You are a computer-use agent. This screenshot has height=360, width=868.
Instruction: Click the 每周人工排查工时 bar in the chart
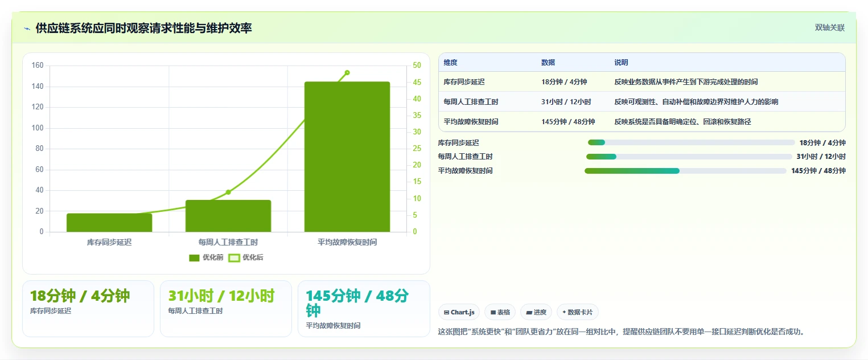coord(228,216)
